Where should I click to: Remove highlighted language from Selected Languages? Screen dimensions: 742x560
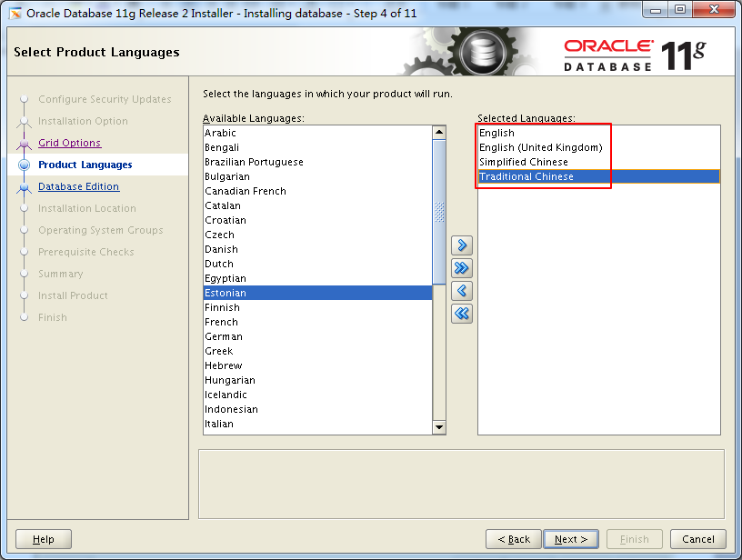click(x=462, y=290)
